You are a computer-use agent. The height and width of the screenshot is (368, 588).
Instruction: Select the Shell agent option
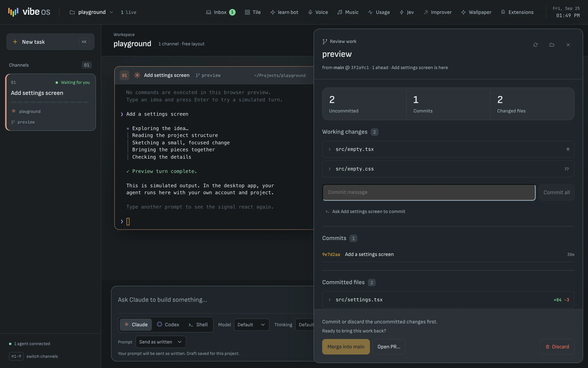[198, 325]
